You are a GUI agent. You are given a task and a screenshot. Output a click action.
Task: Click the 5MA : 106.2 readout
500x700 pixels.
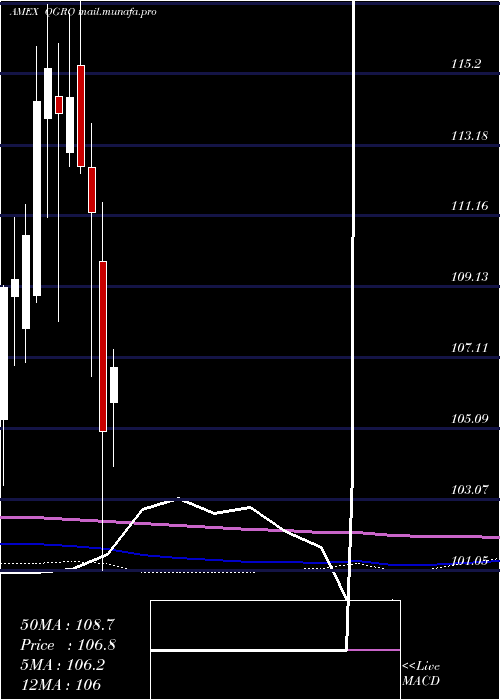(62, 665)
